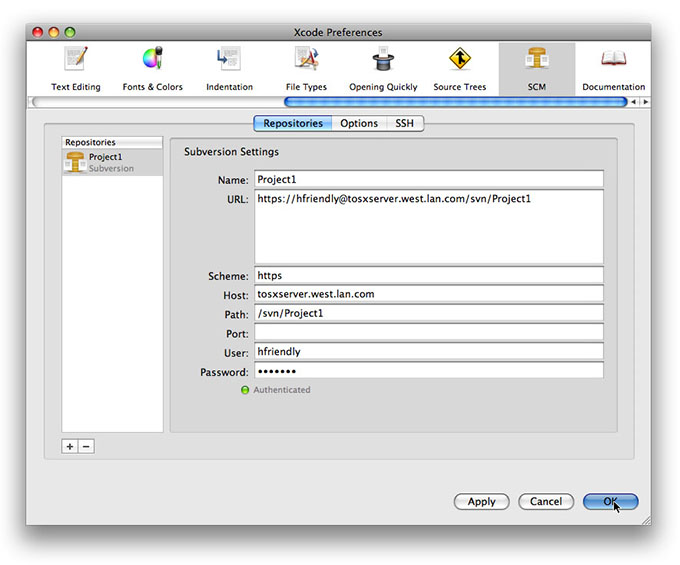Click the empty Port field
The image size is (680, 565).
click(x=428, y=333)
